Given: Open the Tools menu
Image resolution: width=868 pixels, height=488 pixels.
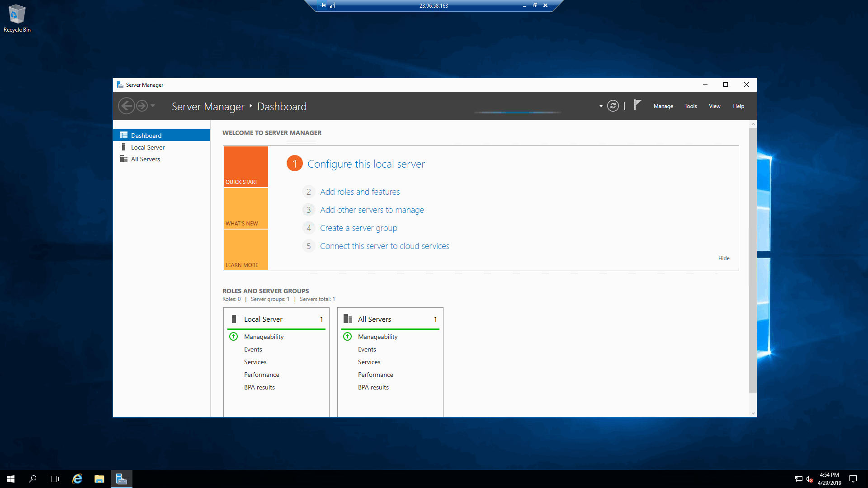Looking at the screenshot, I should [690, 106].
